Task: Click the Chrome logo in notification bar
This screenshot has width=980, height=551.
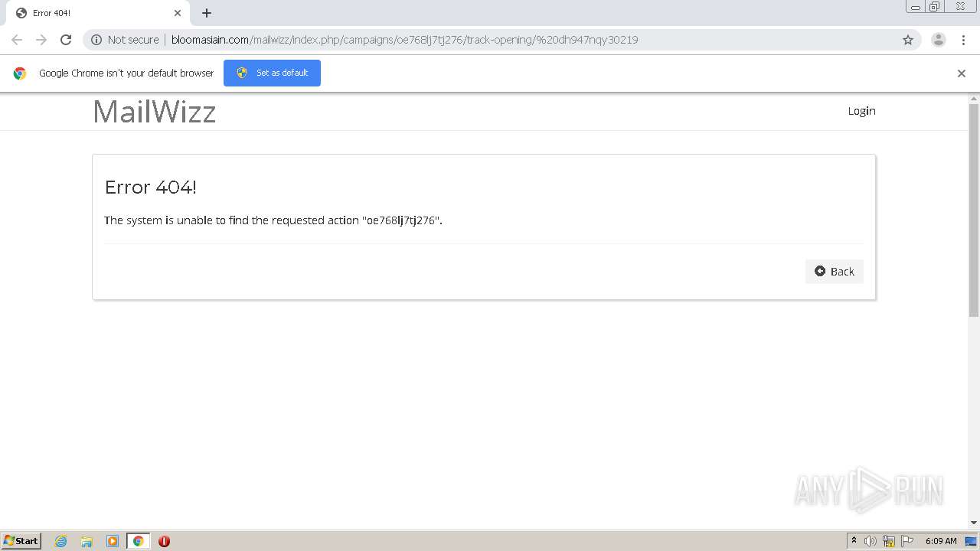Action: (20, 73)
